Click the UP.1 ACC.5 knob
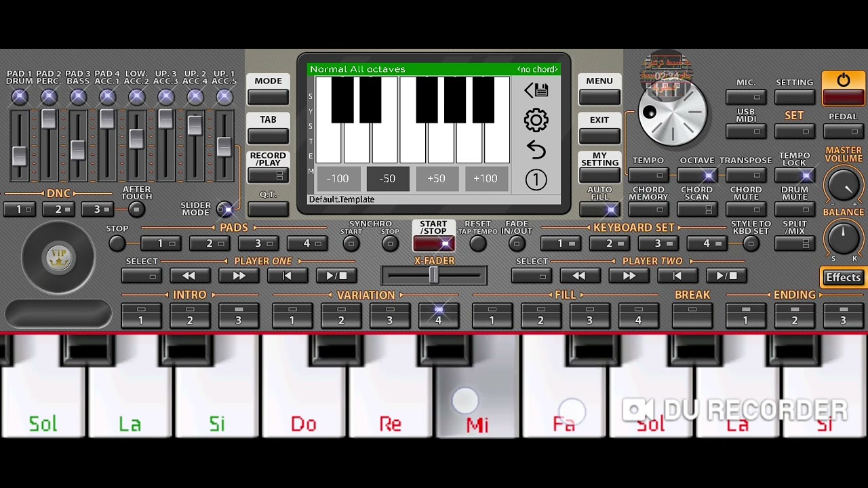Screen dimensions: 868x488 (x=224, y=97)
